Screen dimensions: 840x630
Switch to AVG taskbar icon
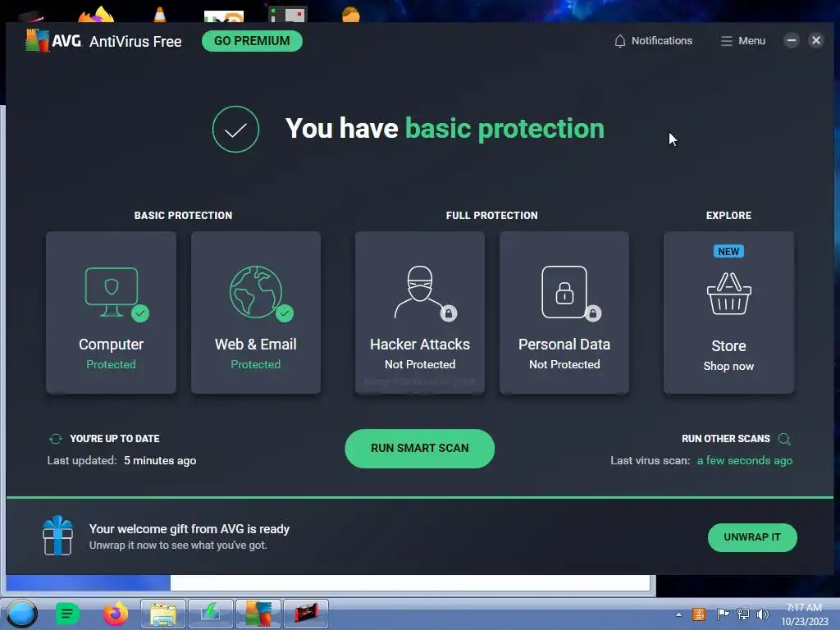258,614
